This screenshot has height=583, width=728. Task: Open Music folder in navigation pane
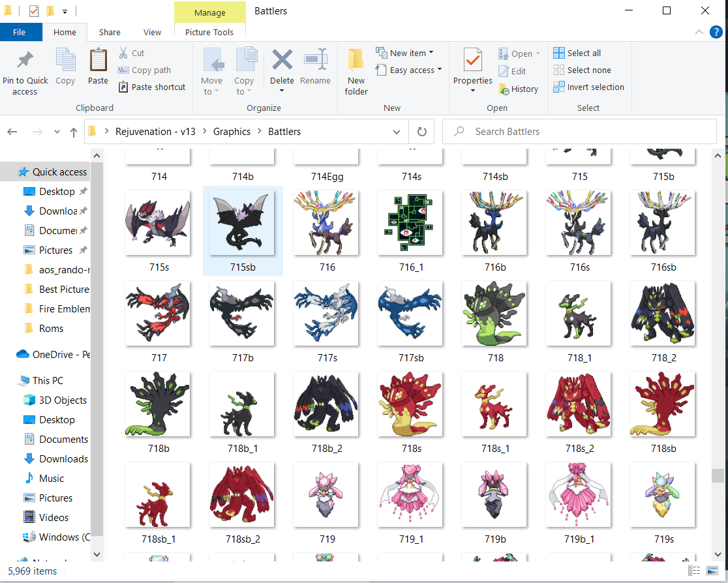pos(44,479)
